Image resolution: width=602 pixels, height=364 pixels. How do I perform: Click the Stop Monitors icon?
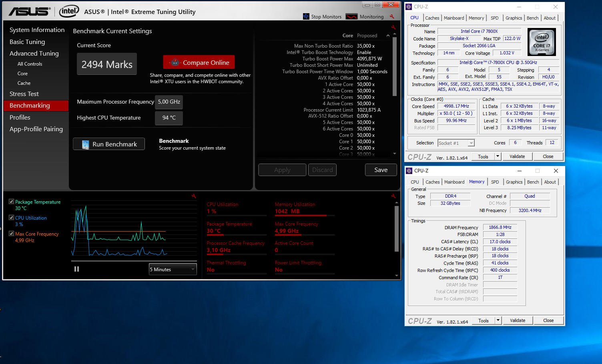pyautogui.click(x=306, y=16)
